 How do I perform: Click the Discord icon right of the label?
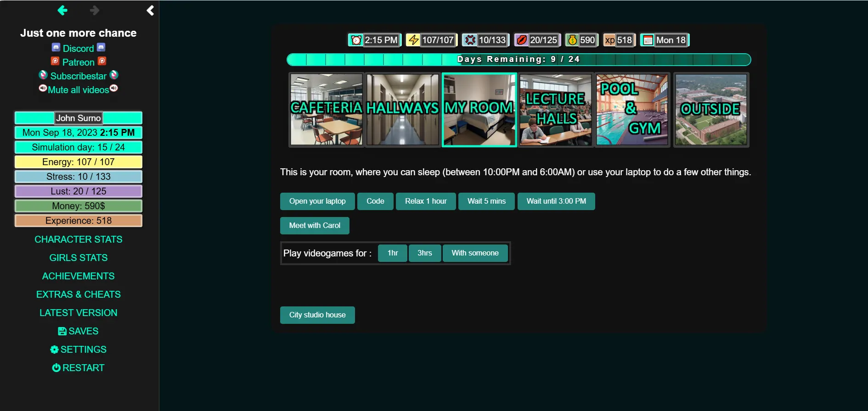(101, 47)
